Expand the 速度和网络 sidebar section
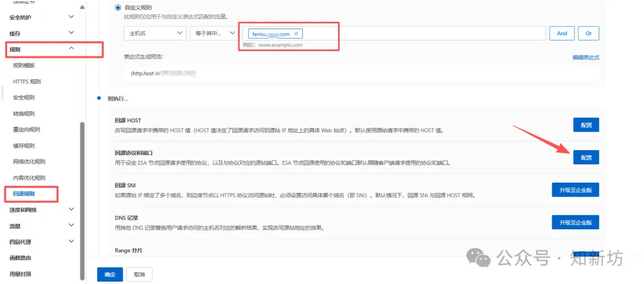Image resolution: width=644 pixels, height=284 pixels. tap(72, 210)
